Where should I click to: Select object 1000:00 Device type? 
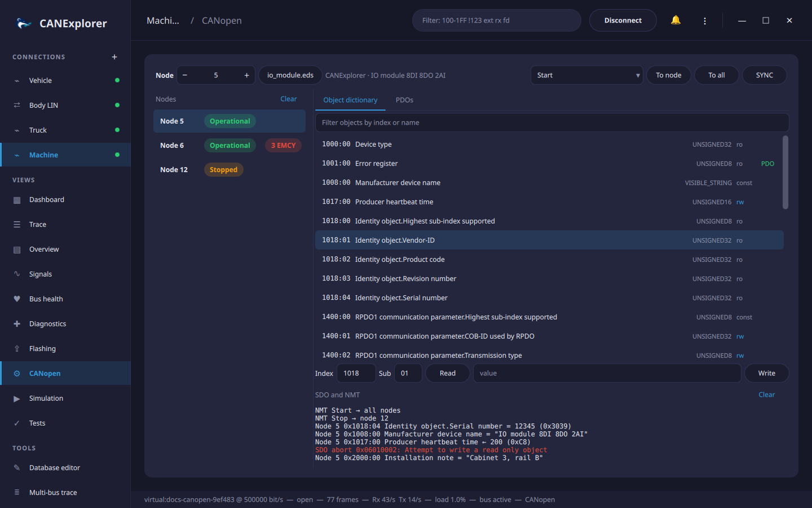549,144
